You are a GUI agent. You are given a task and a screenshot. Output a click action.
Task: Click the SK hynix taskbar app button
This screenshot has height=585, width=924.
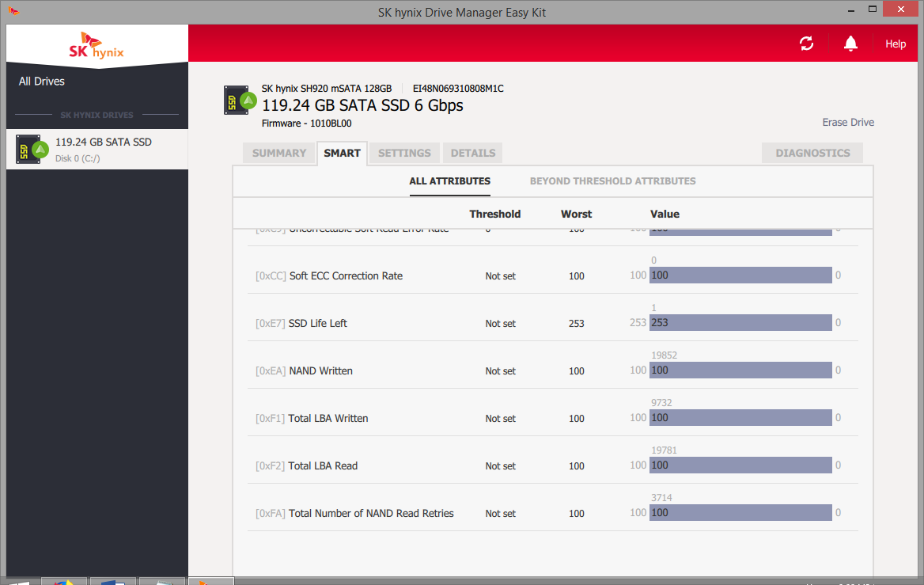pos(211,582)
